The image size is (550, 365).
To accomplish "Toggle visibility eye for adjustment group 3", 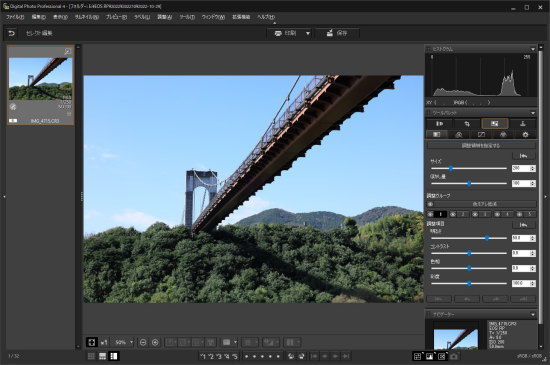I will [x=475, y=214].
